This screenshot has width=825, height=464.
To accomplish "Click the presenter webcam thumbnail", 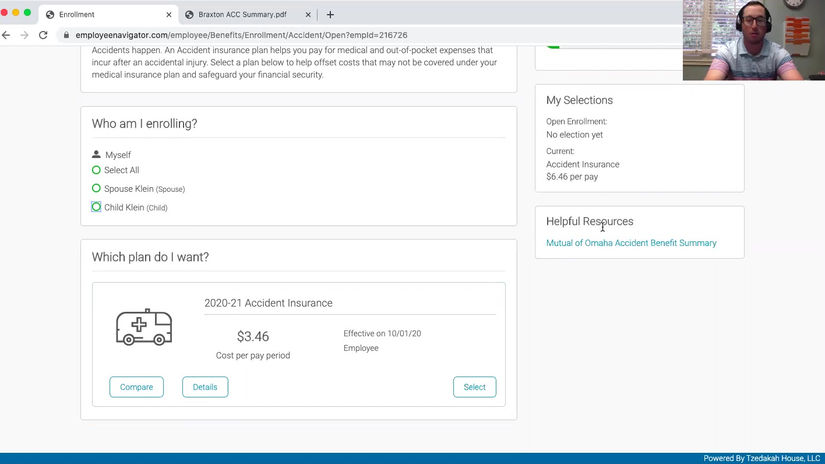I will click(753, 40).
